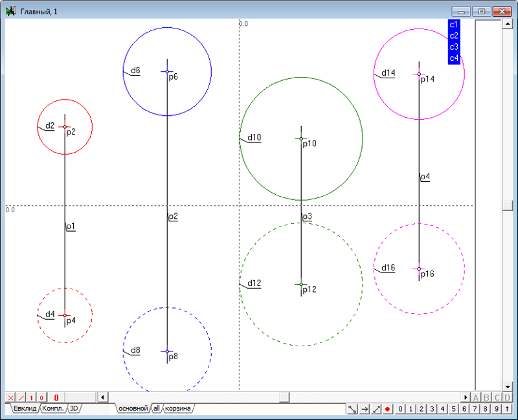518x420 pixels.
Task: Click the horizontal scrollbar right arrow
Action: [466, 397]
